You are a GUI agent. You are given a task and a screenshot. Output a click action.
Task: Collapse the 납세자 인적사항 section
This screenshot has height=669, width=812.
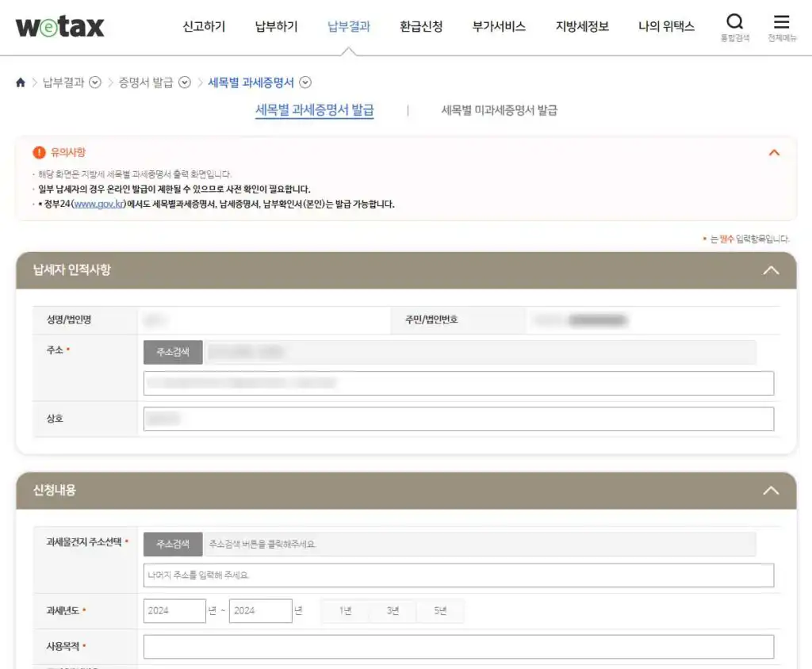(771, 270)
